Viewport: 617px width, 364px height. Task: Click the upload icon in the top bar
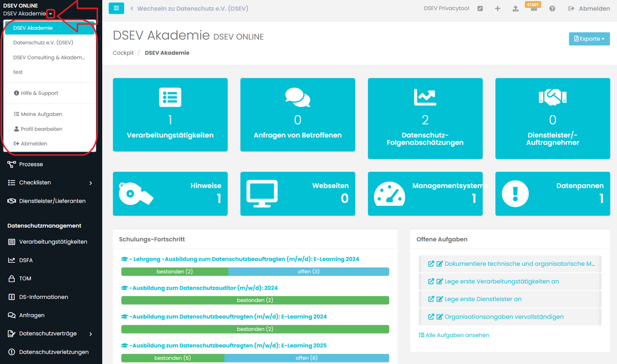(515, 8)
